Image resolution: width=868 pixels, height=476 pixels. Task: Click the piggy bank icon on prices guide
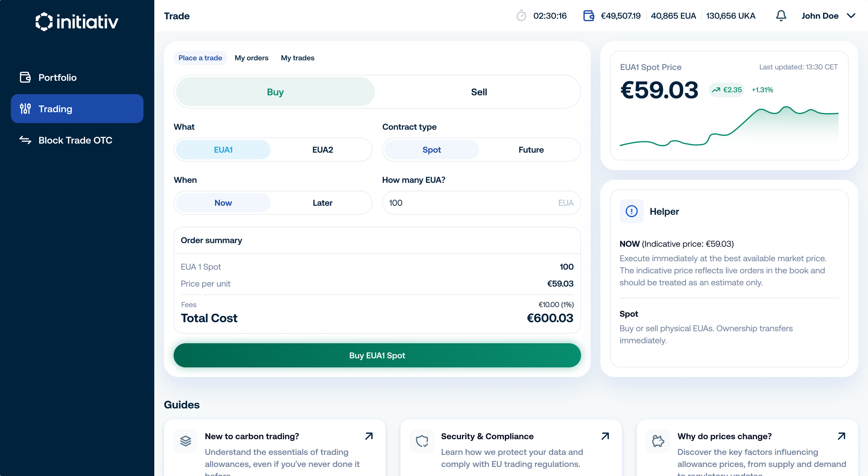658,441
